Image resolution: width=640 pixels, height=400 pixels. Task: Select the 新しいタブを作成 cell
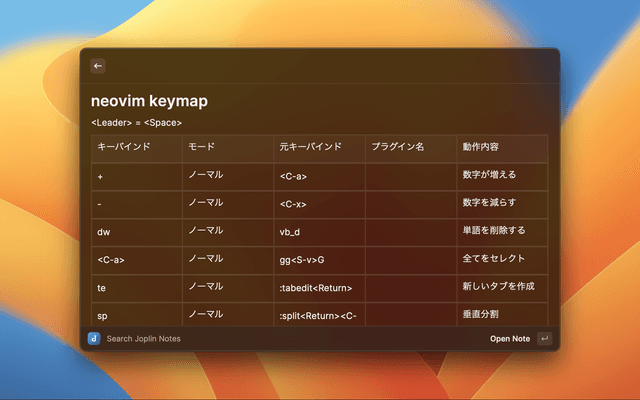point(499,288)
